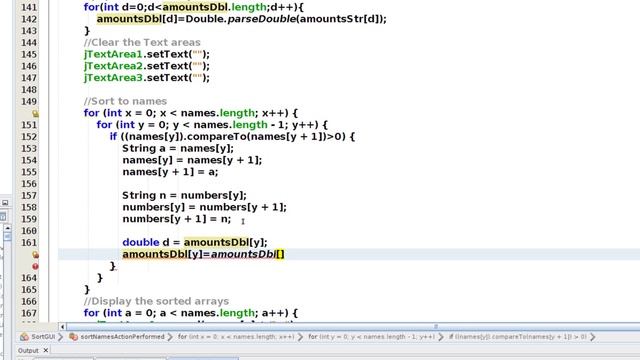Select the 'for (int x = 0' breadcrumb

click(236, 337)
